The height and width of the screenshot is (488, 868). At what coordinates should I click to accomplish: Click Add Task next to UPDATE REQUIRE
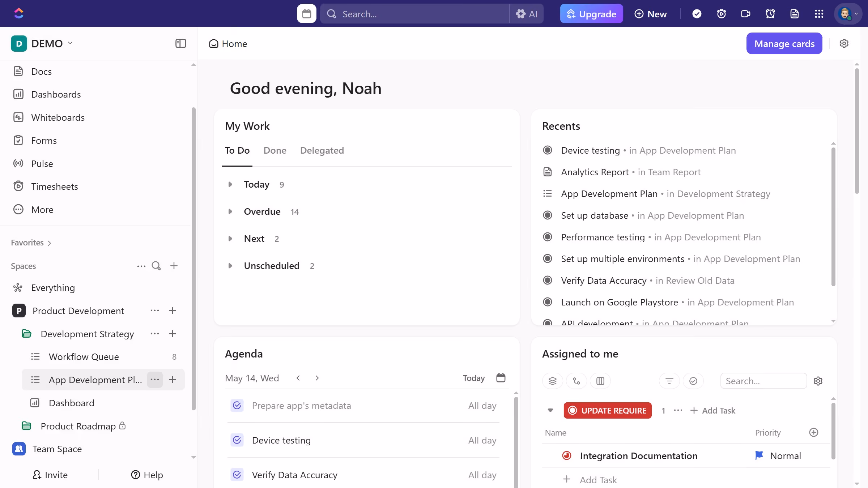(713, 410)
